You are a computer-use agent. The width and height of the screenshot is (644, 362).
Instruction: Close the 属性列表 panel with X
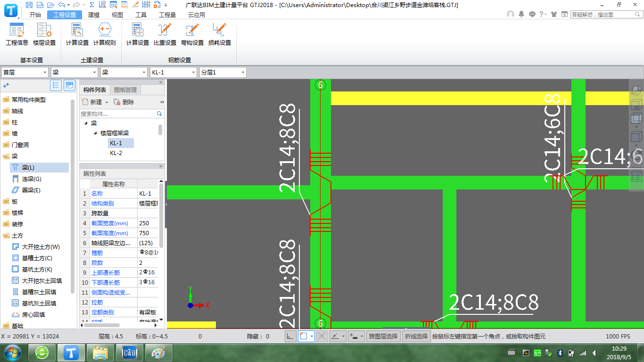pos(161,166)
